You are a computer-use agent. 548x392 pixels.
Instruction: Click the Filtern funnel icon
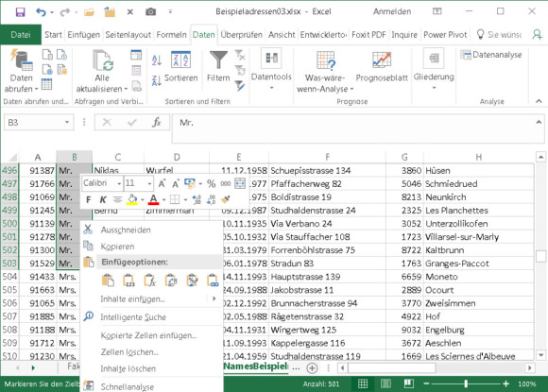coord(218,60)
